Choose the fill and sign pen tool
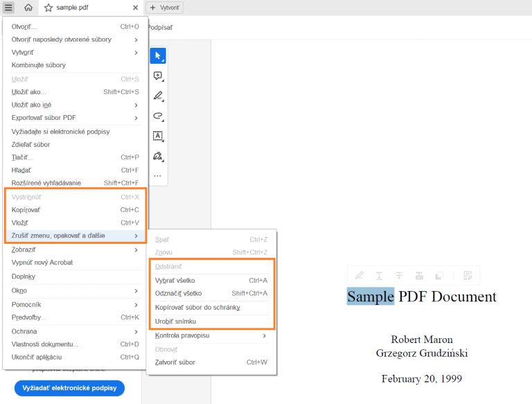The width and height of the screenshot is (532, 404). (x=158, y=156)
